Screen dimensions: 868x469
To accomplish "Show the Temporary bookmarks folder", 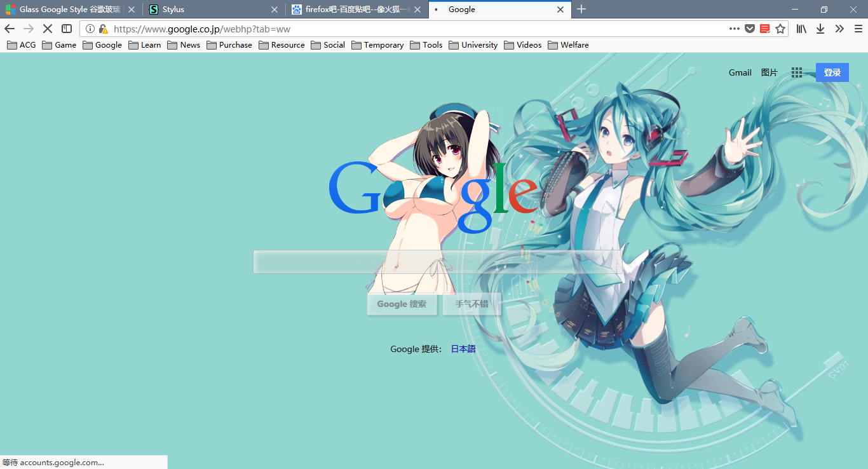I will pyautogui.click(x=377, y=45).
